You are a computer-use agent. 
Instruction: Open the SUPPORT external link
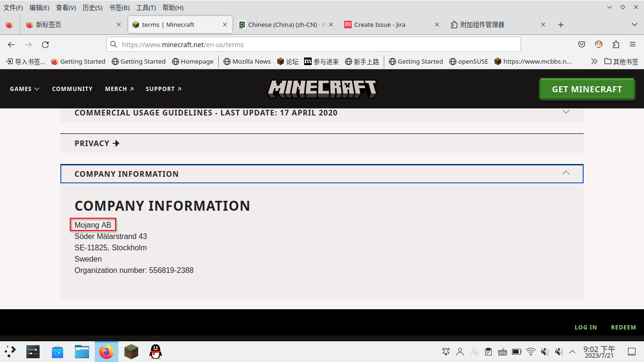(164, 89)
